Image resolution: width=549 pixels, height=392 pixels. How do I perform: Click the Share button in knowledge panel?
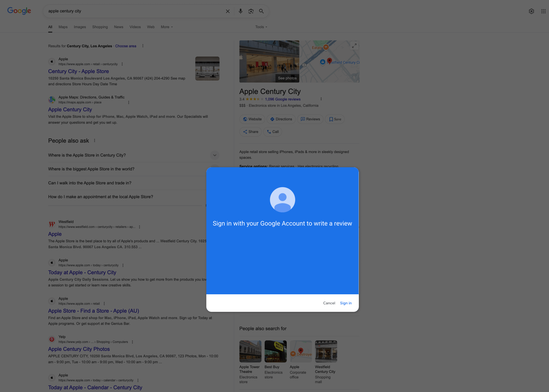click(250, 132)
